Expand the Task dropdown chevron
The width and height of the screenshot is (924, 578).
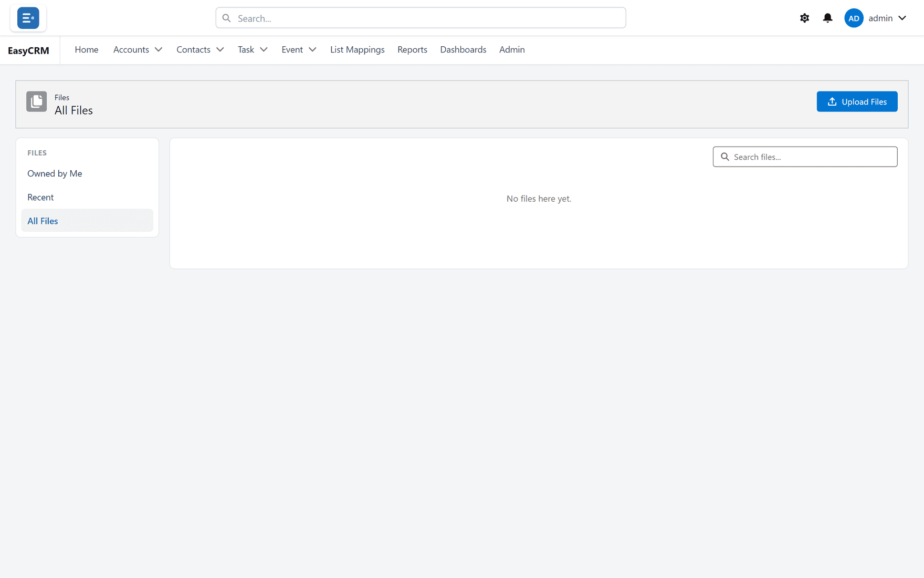click(x=264, y=49)
